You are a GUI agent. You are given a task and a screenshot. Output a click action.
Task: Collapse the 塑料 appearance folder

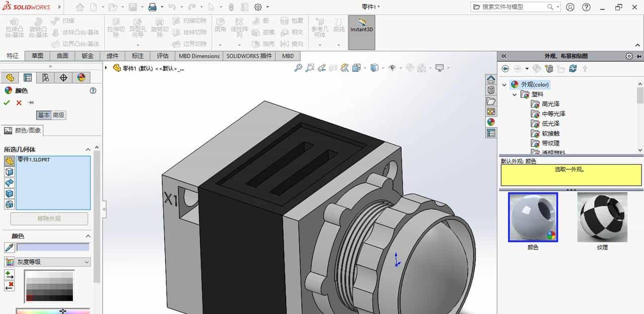click(514, 94)
